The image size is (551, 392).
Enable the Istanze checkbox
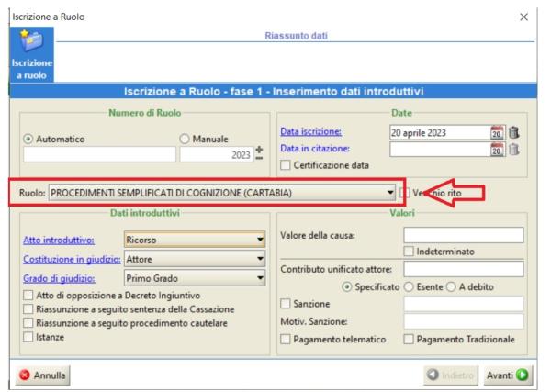[x=28, y=337]
